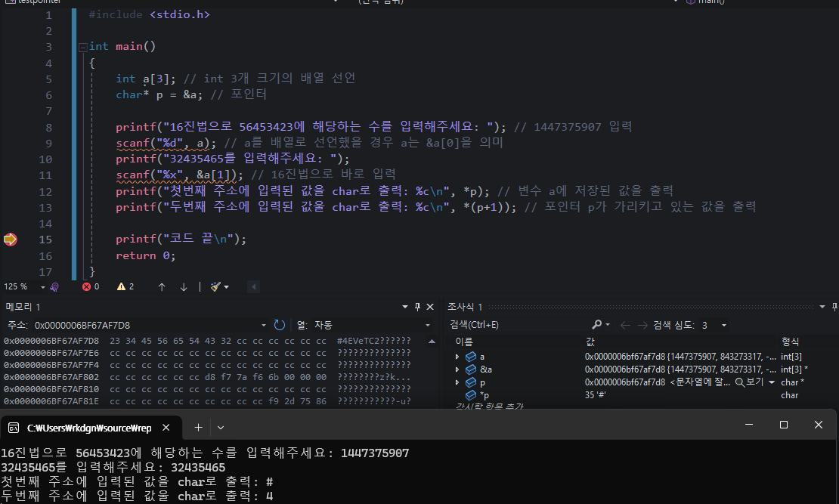The image size is (839, 504).
Task: Click the watch 검색(Ctrl+E) search field
Action: [518, 325]
